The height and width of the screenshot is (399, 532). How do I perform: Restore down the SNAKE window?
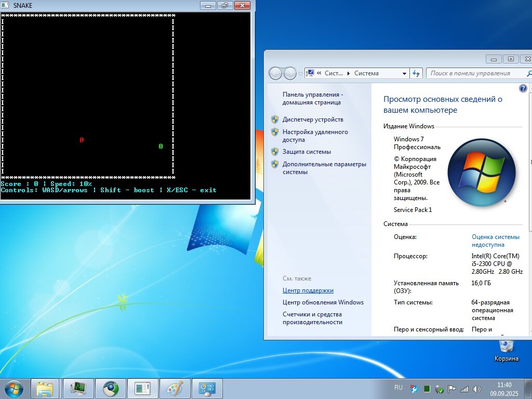(x=224, y=5)
